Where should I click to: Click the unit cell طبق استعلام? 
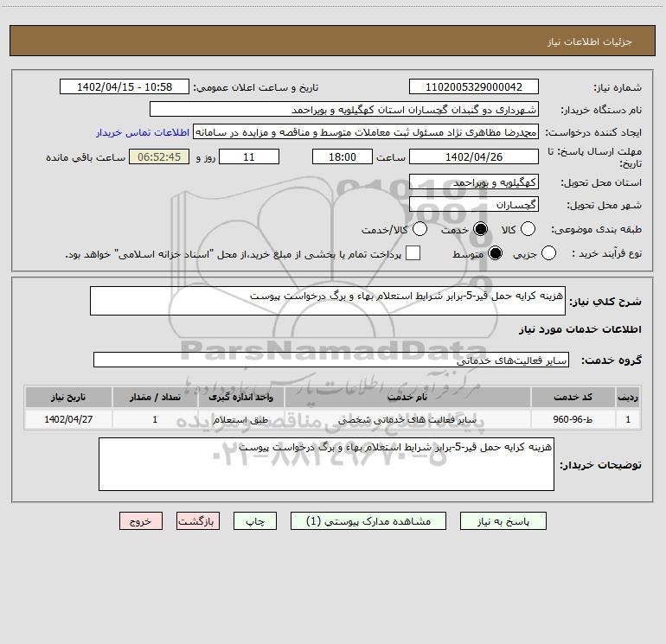point(240,419)
